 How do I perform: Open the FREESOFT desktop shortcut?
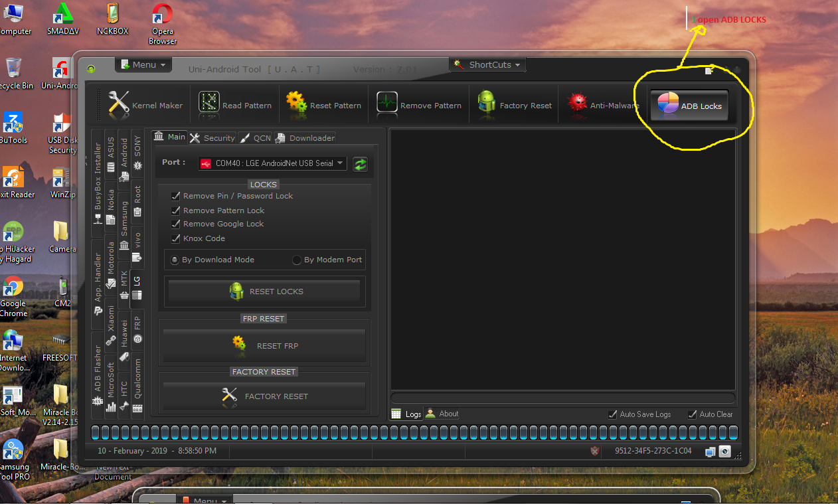tap(61, 347)
